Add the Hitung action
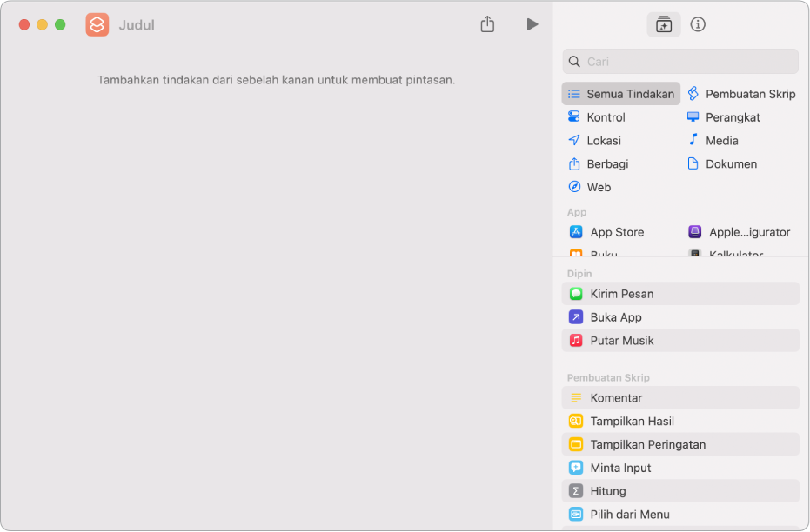The width and height of the screenshot is (810, 532). [680, 491]
